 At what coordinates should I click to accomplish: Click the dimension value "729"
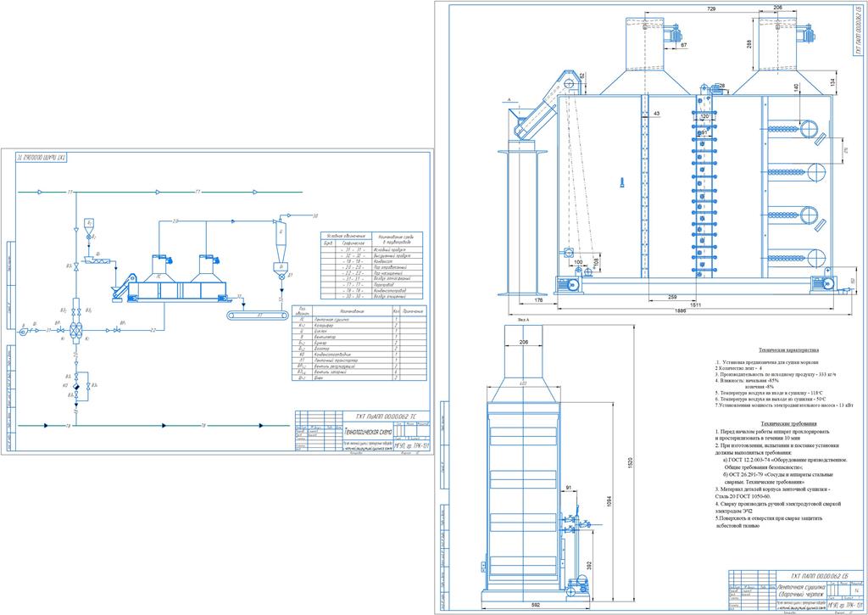pos(712,8)
